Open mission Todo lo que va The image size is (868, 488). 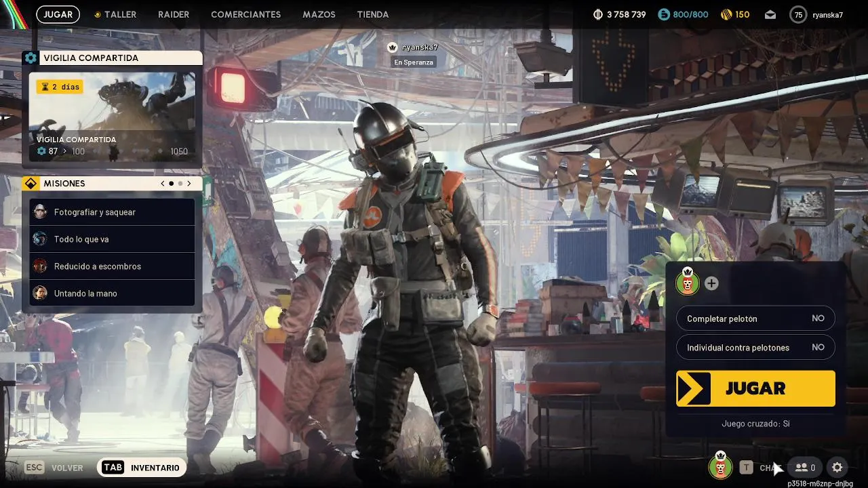point(112,239)
